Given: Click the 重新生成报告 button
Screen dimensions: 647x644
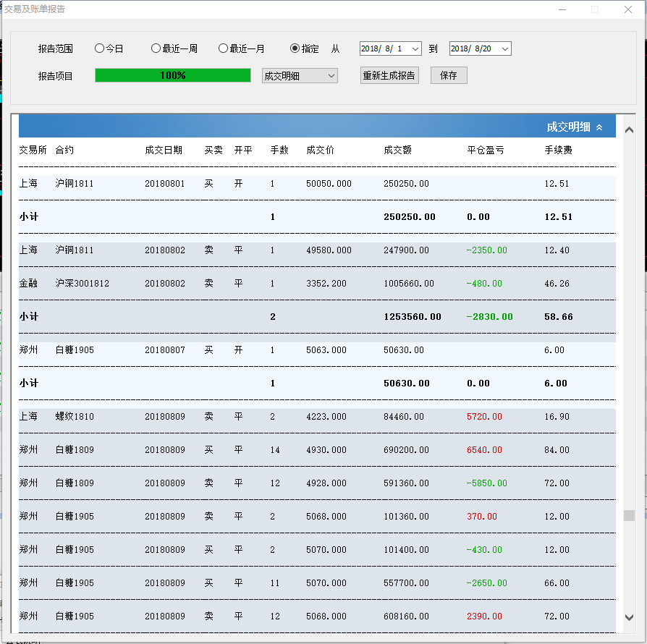Looking at the screenshot, I should point(389,75).
